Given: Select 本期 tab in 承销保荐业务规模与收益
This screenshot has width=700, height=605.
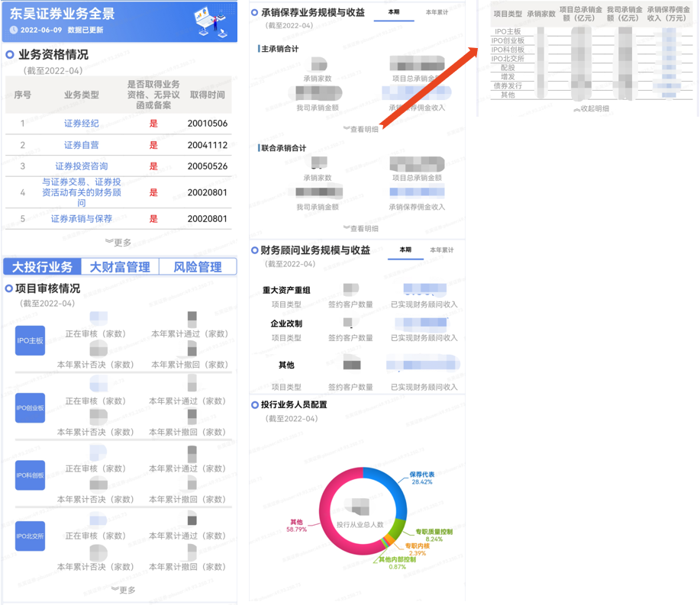Looking at the screenshot, I should (394, 12).
